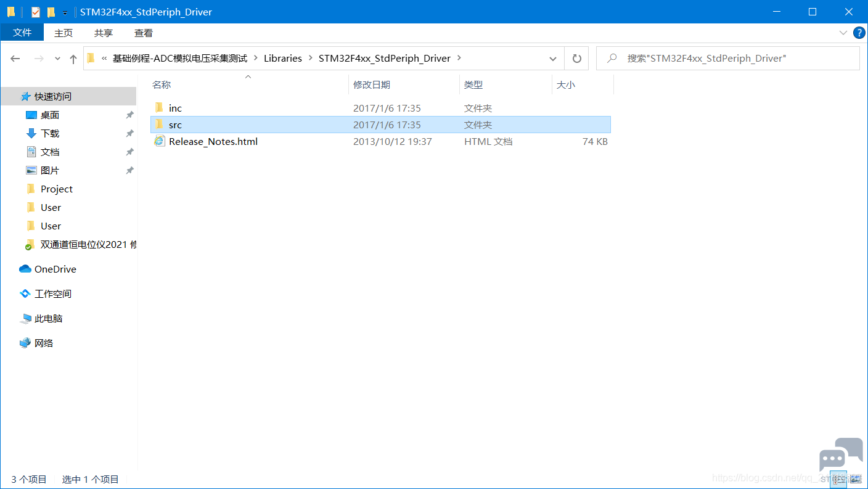This screenshot has height=489, width=868.
Task: Click the 网络 network icon
Action: pyautogui.click(x=25, y=343)
